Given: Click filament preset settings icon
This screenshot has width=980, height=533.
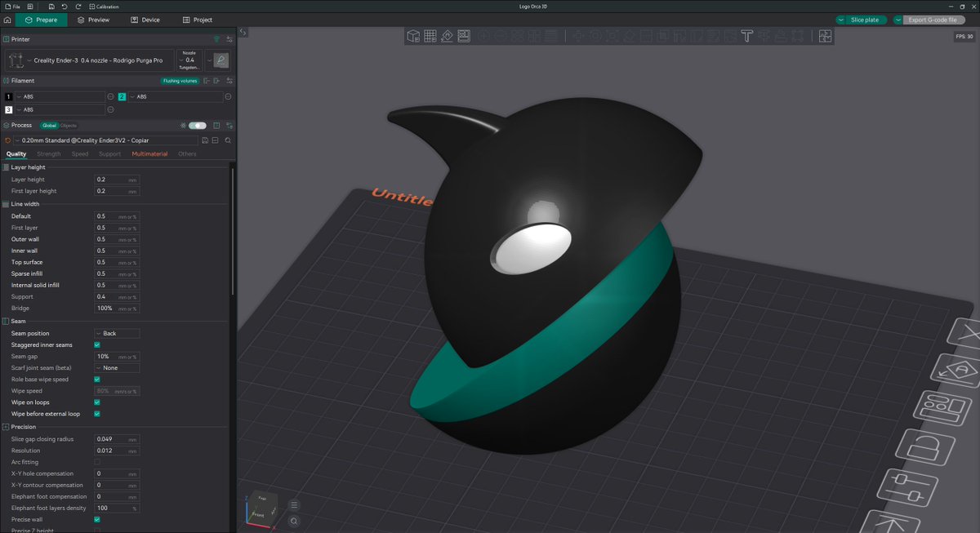Looking at the screenshot, I should 229,81.
